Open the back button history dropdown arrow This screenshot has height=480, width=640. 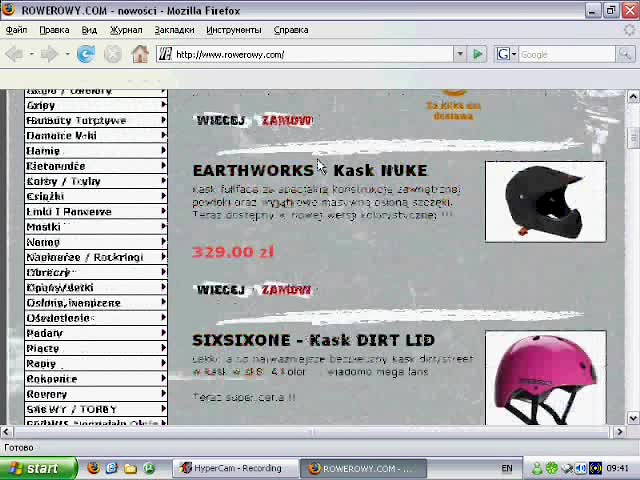coord(31,54)
